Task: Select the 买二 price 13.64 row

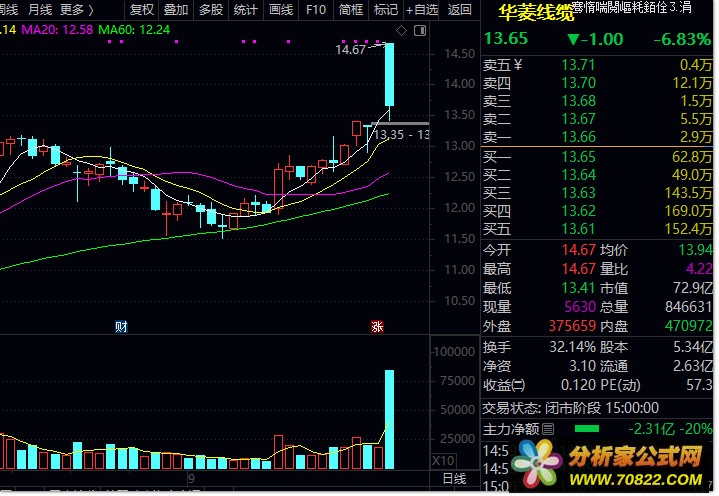Action: pyautogui.click(x=597, y=175)
